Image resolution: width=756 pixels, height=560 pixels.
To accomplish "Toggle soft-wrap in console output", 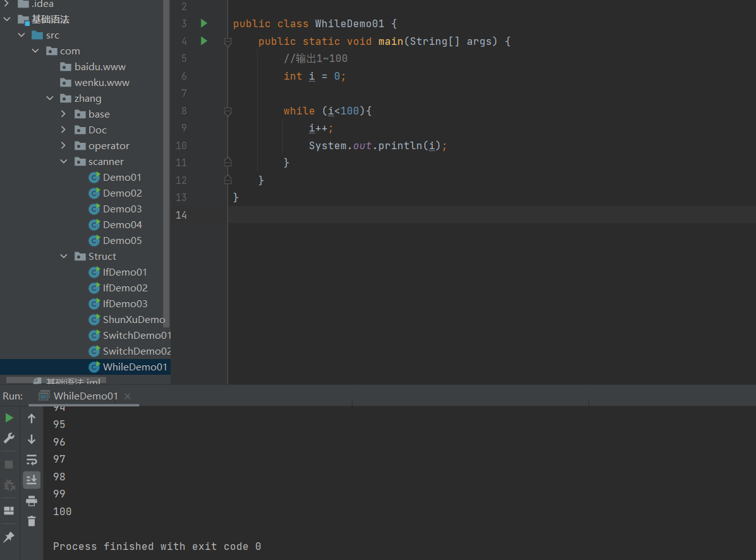I will [32, 460].
